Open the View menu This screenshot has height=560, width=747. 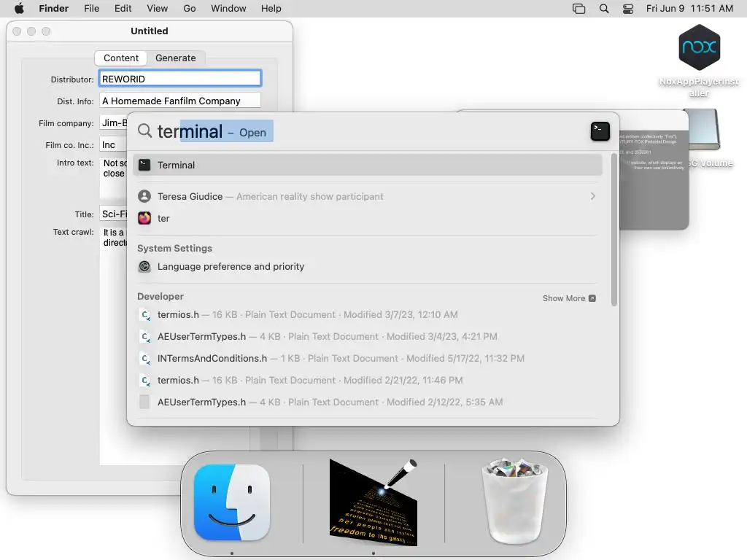coord(158,9)
